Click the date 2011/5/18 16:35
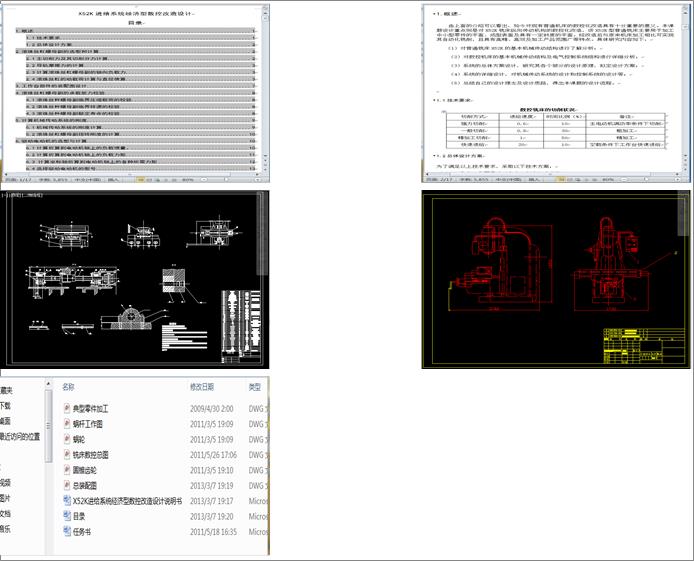The width and height of the screenshot is (694, 561). point(213,532)
